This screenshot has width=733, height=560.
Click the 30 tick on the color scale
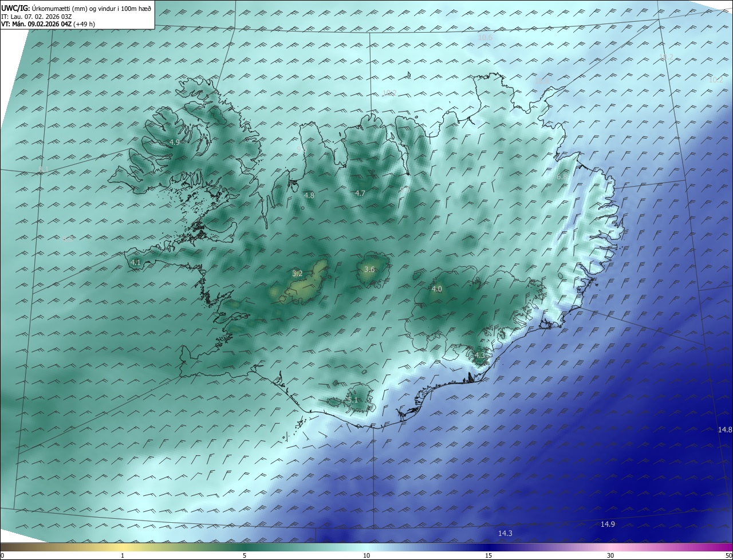[610, 555]
